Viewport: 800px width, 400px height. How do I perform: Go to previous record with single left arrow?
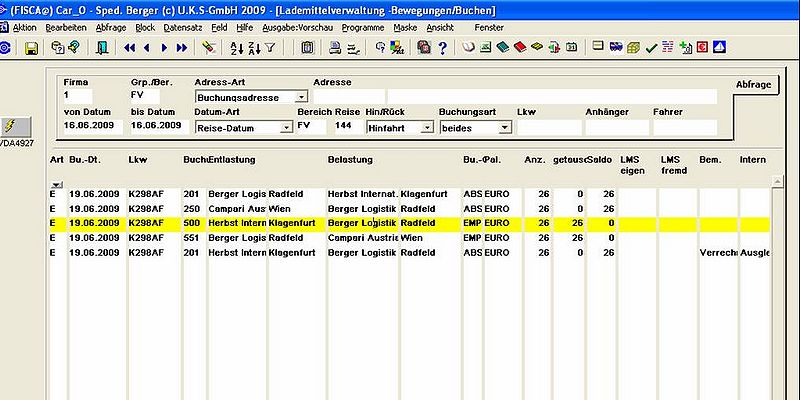click(147, 48)
